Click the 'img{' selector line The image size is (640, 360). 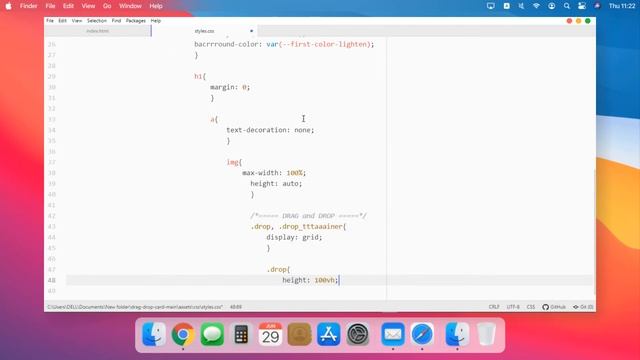(x=234, y=162)
